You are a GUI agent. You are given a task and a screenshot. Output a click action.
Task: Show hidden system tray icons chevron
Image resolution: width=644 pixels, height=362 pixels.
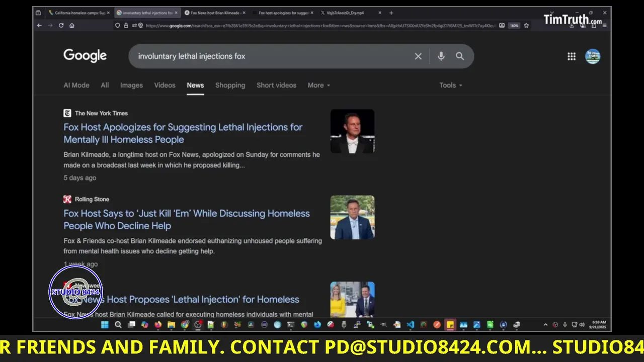click(x=546, y=325)
